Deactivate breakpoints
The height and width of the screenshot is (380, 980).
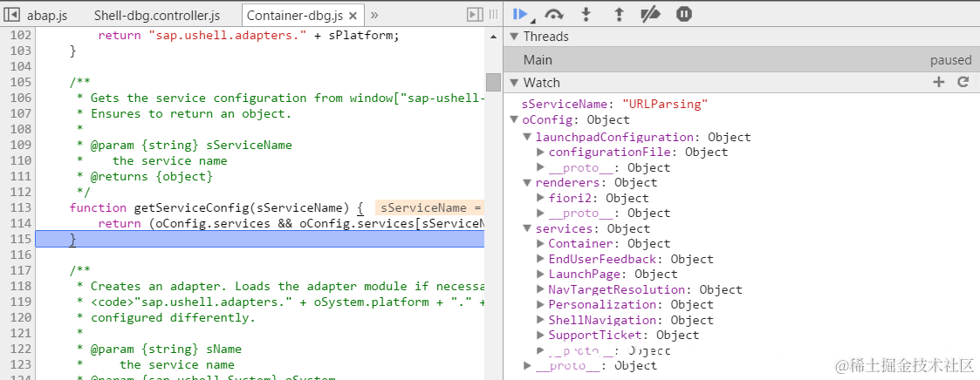(x=651, y=14)
